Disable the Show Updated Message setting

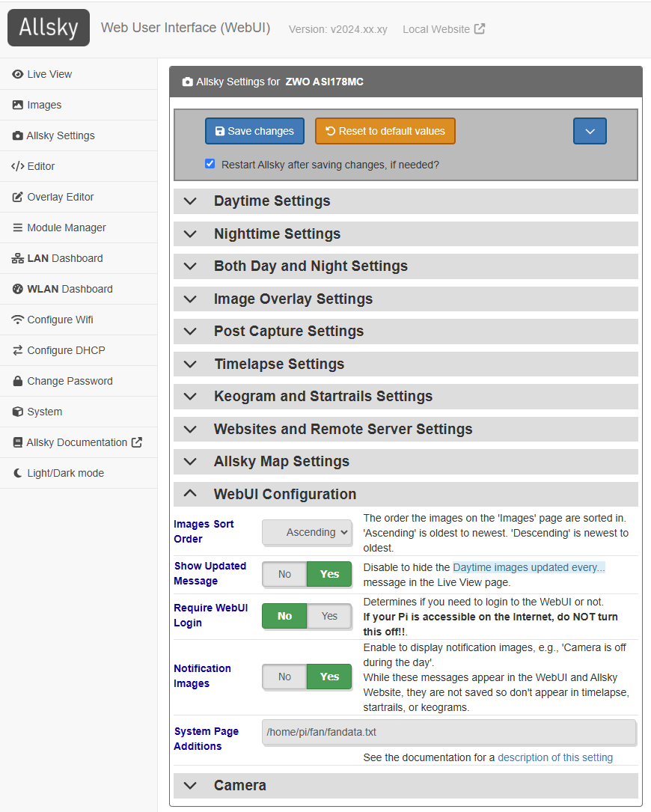point(284,573)
